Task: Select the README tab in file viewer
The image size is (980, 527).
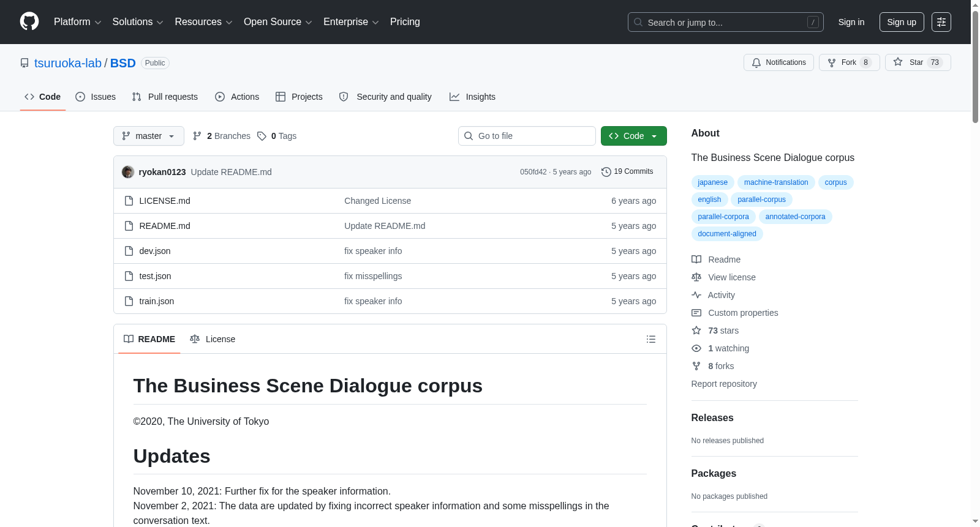Action: click(149, 339)
